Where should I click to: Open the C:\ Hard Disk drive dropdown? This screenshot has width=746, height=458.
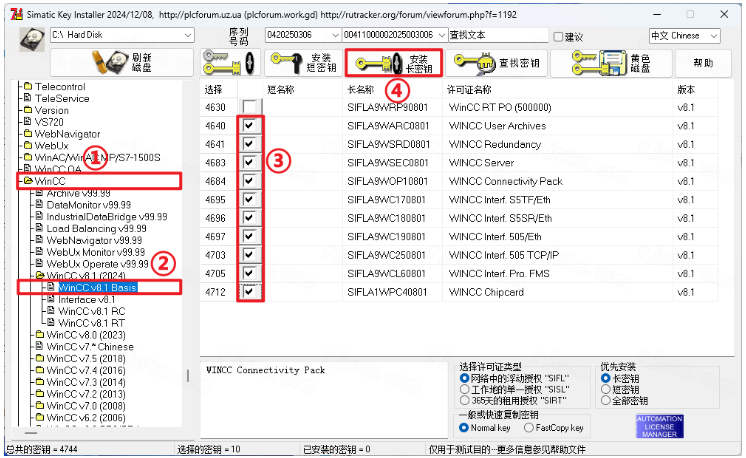(188, 35)
